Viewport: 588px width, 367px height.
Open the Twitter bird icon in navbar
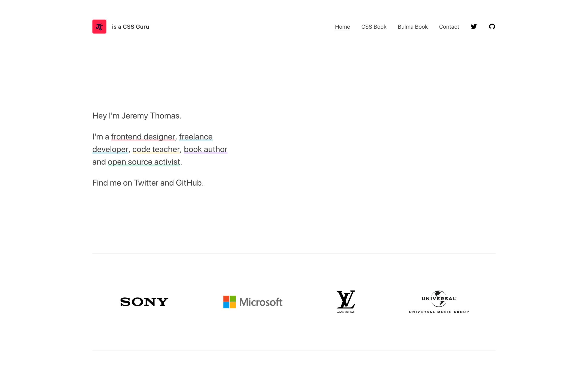[x=474, y=26]
